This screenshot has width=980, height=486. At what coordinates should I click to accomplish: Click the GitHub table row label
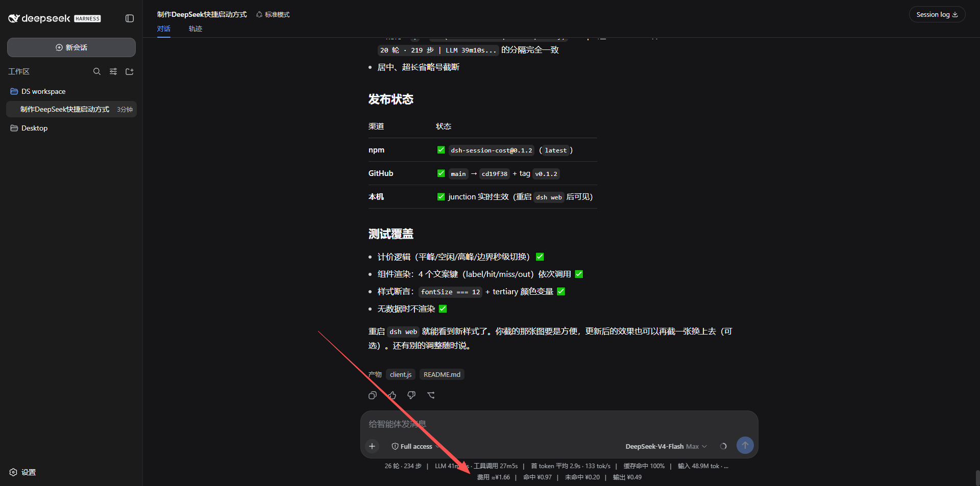click(381, 173)
